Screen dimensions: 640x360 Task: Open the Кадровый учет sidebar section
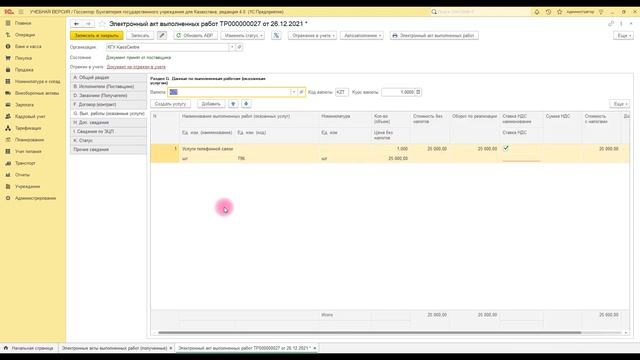point(30,117)
